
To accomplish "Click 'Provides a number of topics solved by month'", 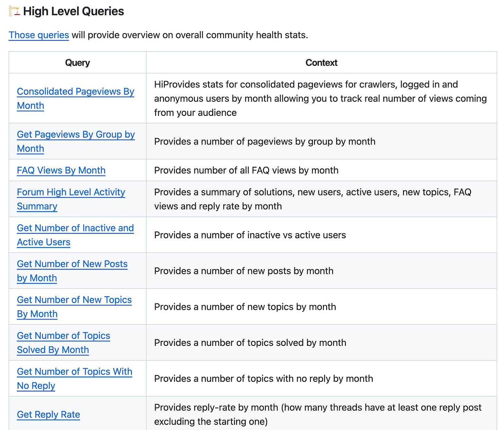I will pyautogui.click(x=250, y=343).
